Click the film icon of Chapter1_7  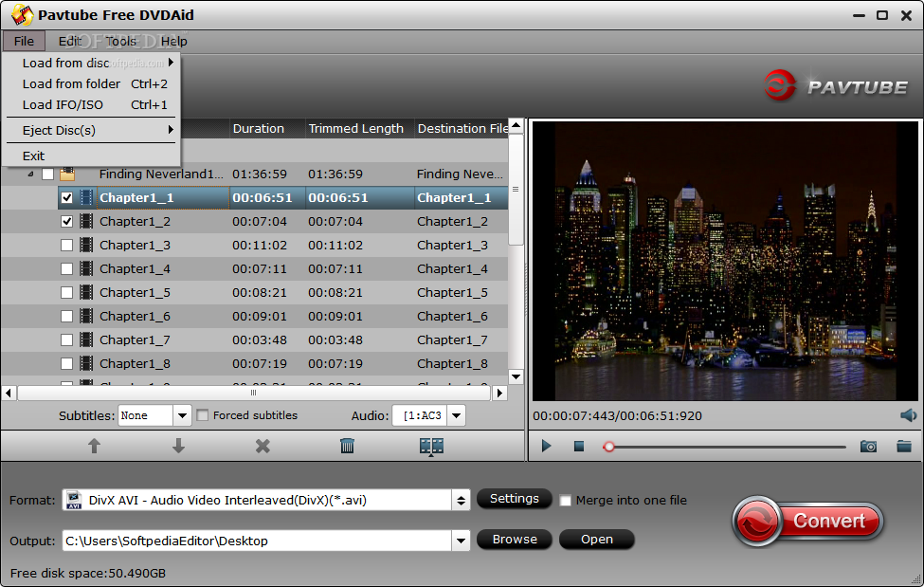coord(86,339)
